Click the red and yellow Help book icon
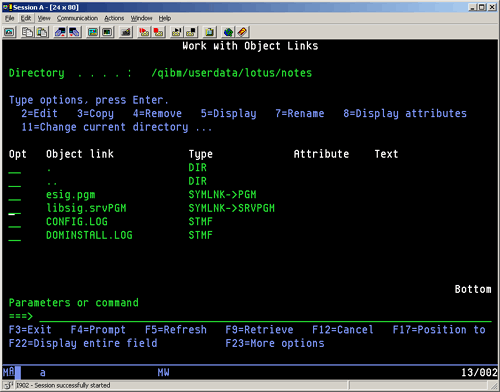 (x=242, y=32)
